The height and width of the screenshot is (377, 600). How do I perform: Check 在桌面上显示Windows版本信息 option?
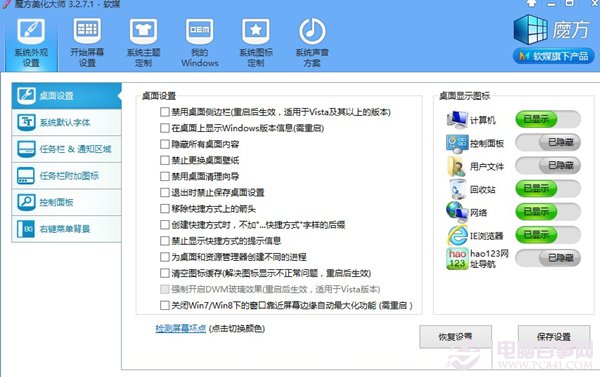(x=165, y=128)
